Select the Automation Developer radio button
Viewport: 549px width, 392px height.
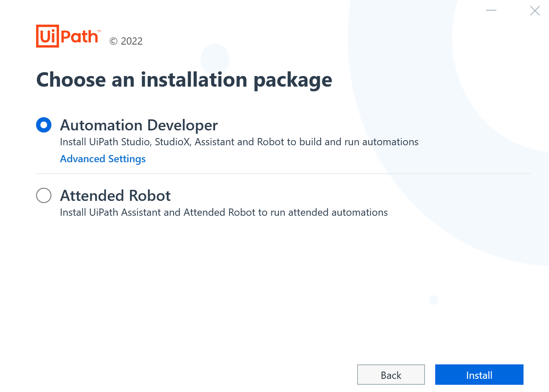click(x=44, y=124)
